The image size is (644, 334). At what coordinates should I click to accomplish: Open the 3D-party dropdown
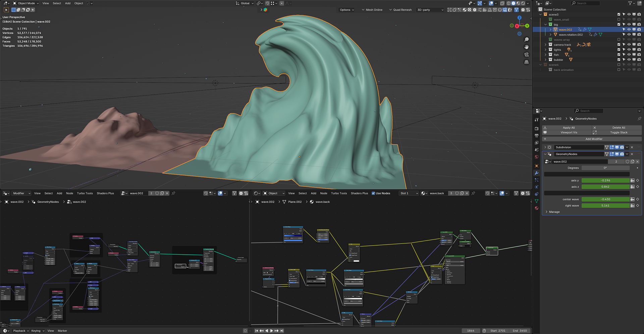tap(430, 10)
